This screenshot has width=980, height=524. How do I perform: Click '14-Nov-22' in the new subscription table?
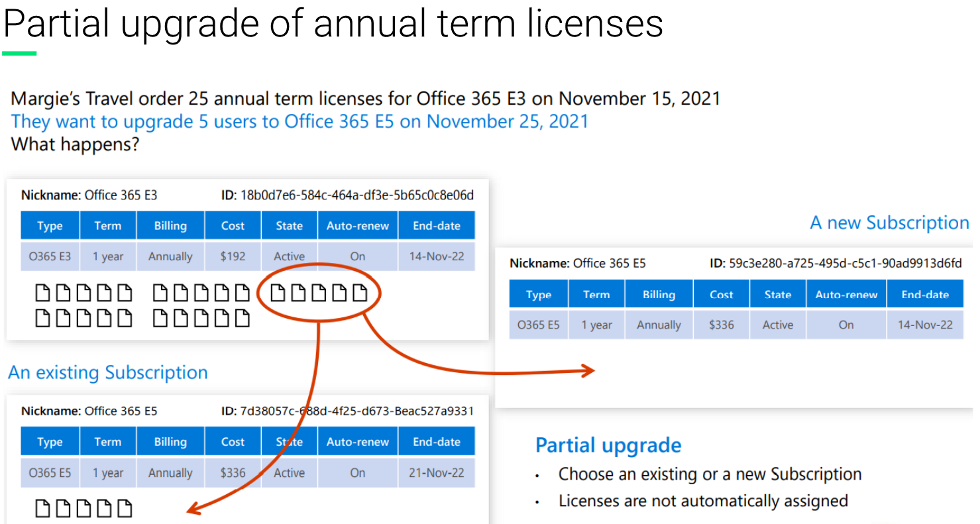[925, 325]
